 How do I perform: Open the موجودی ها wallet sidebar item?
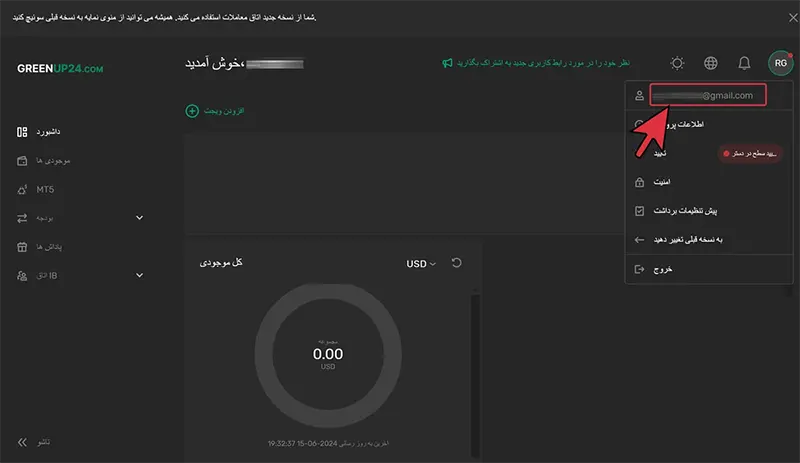click(44, 161)
